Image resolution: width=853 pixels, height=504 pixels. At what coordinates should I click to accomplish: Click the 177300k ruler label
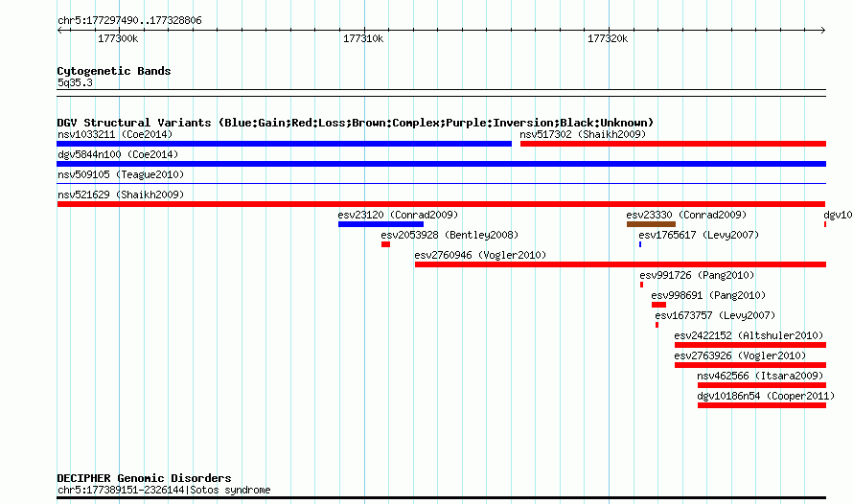tap(118, 39)
